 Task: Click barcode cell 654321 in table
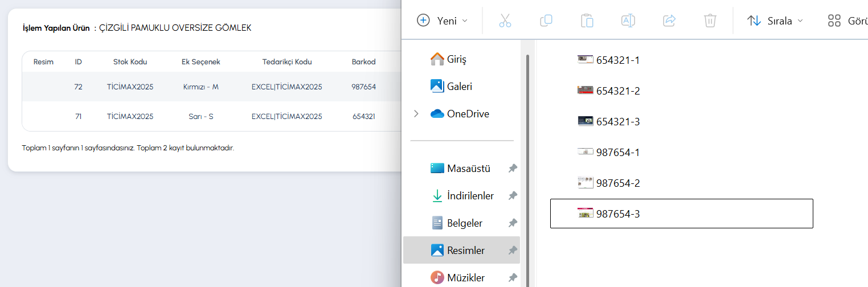(x=364, y=116)
